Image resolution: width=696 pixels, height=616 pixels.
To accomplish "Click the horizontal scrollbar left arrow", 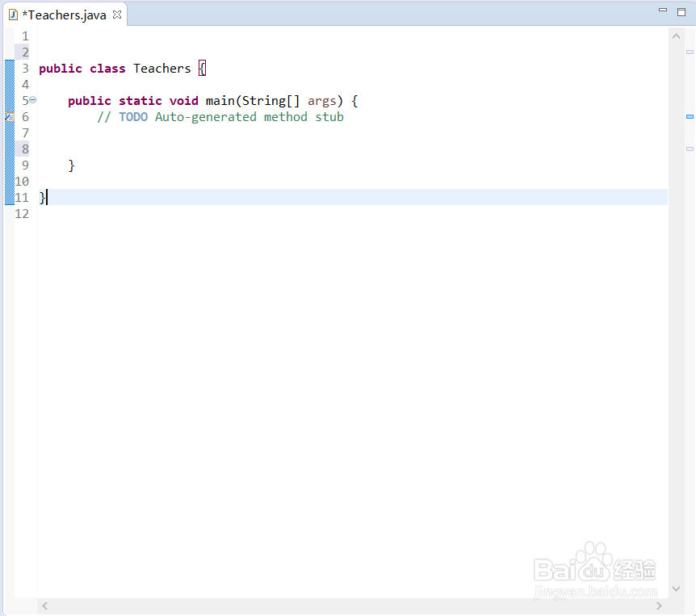I will click(x=45, y=606).
